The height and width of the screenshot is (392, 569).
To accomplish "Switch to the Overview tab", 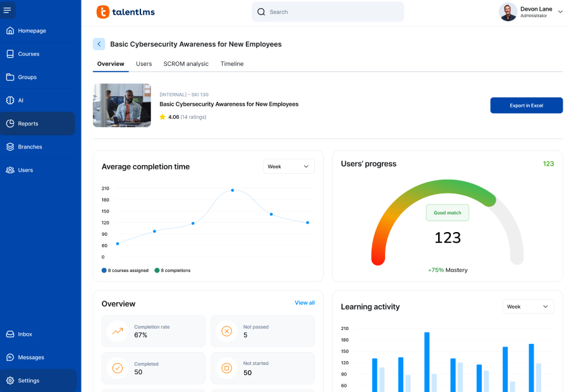I will [111, 64].
